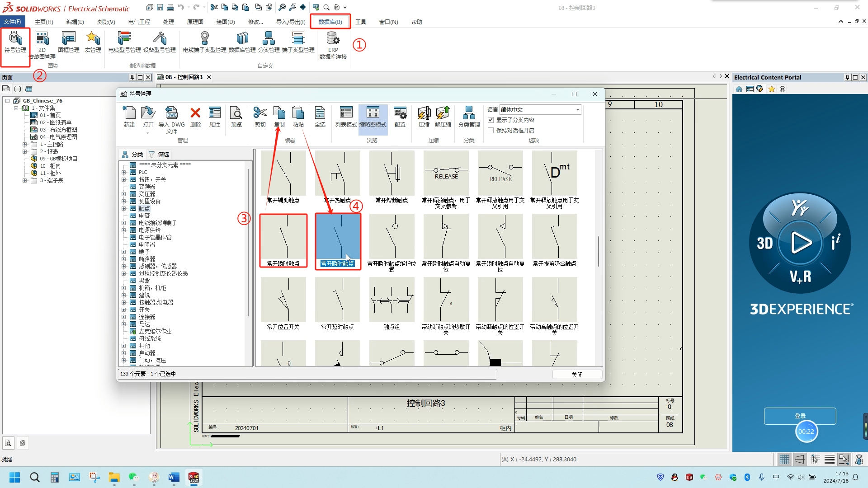The height and width of the screenshot is (488, 868).
Task: Toggle 显示子分类内容 checkbox
Action: tap(491, 120)
